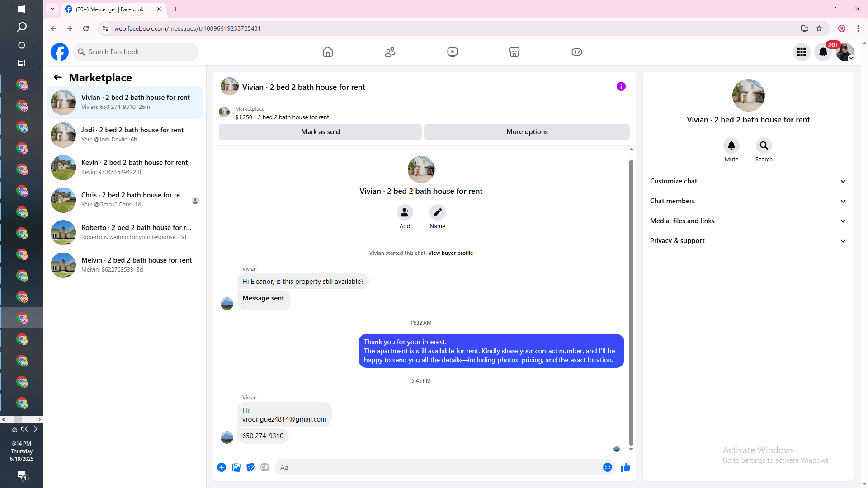
Task: Open the $1,250 Marketplace listing link
Action: click(282, 117)
